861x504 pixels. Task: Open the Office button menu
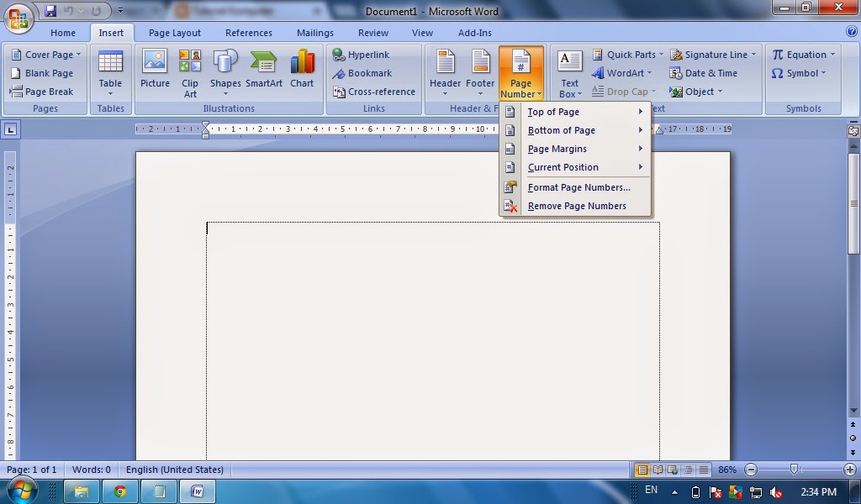pos(18,18)
